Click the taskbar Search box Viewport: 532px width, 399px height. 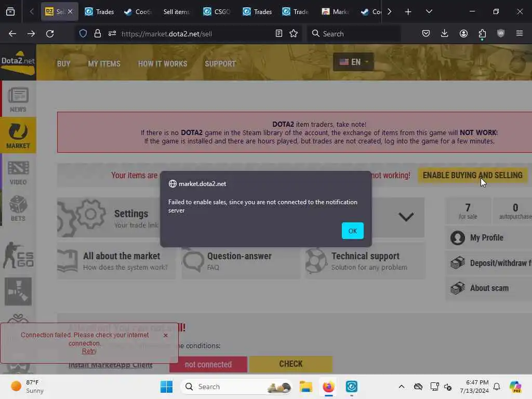[x=237, y=387]
